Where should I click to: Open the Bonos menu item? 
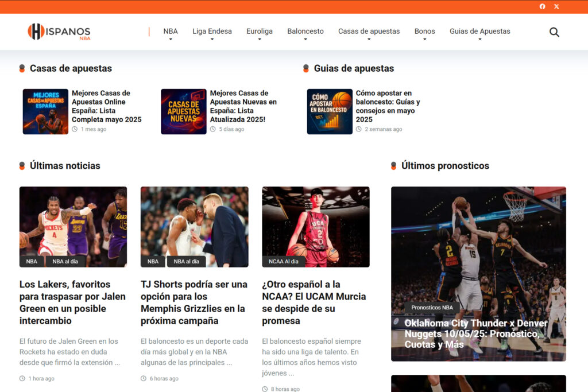coord(424,31)
